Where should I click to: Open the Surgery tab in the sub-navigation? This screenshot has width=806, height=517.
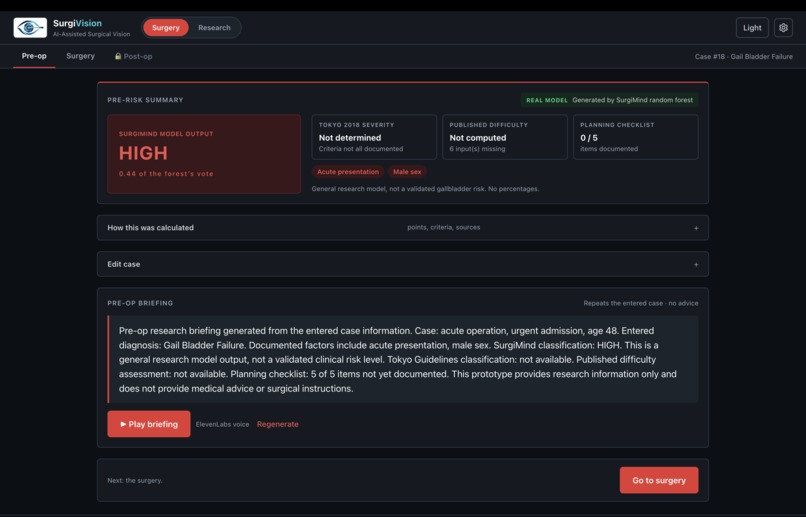coord(80,56)
